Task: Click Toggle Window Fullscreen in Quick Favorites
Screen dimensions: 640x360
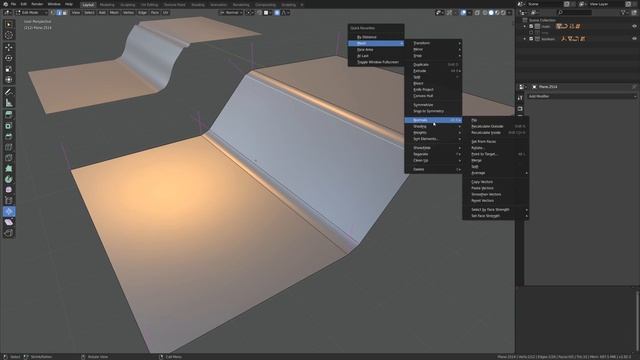Action: 376,62
